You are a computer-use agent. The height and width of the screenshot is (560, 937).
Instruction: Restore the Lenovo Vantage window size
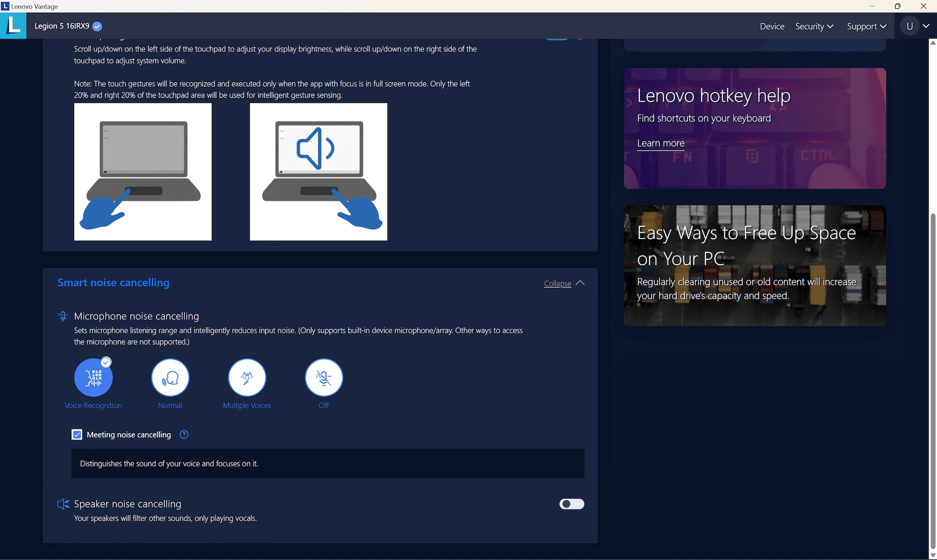[x=897, y=6]
